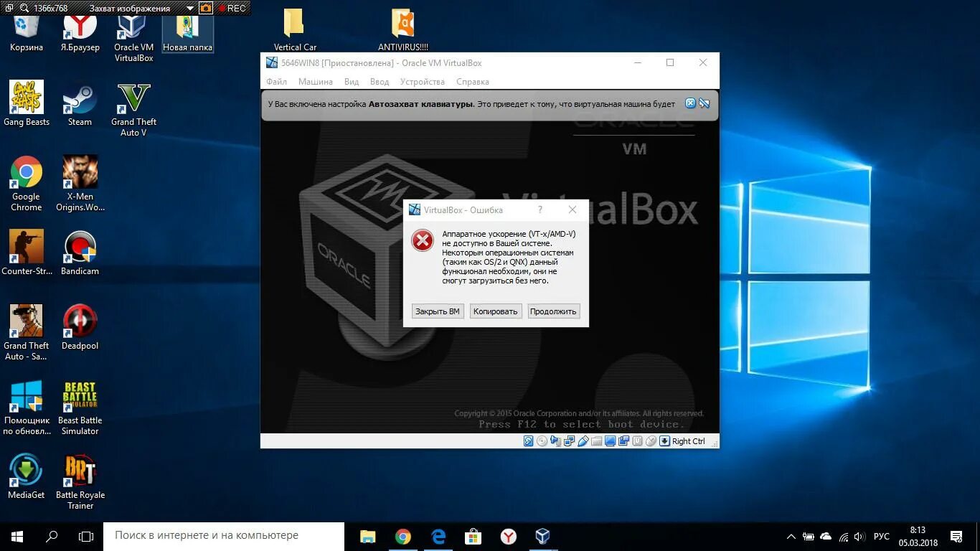Click the audio status icon in VM bar
The image size is (980, 551).
[555, 441]
